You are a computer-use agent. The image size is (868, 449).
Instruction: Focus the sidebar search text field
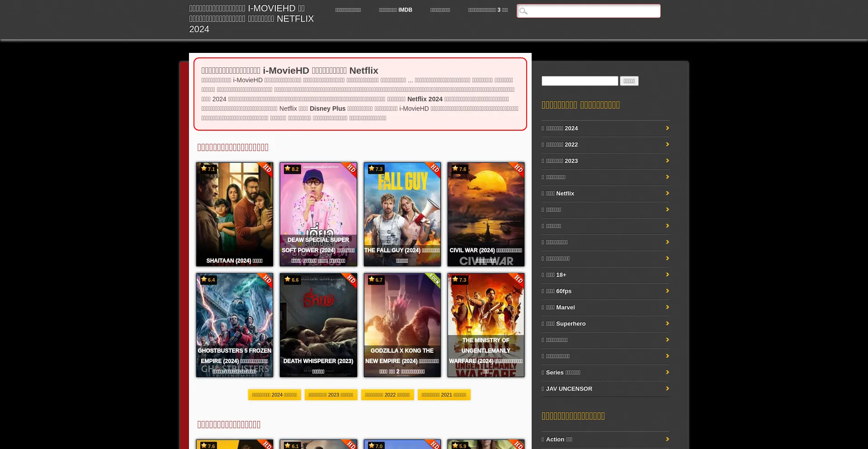580,81
